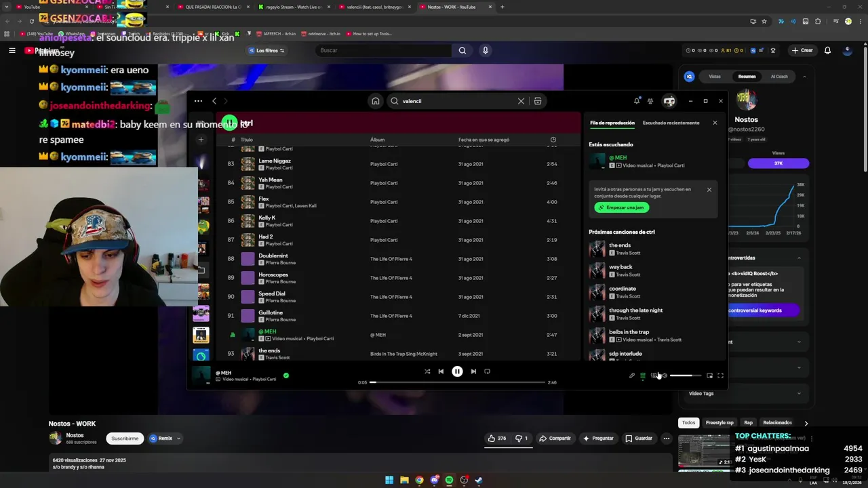Open YouTube hamburger guide menu
The width and height of the screenshot is (868, 488).
(x=12, y=50)
